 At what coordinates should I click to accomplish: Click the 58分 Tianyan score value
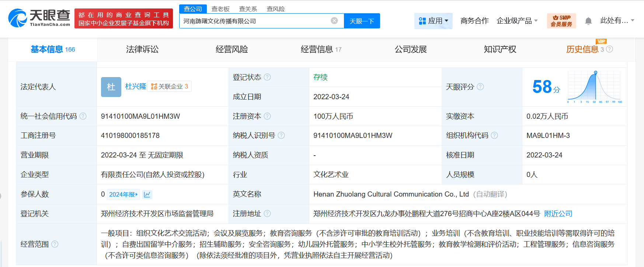point(546,87)
